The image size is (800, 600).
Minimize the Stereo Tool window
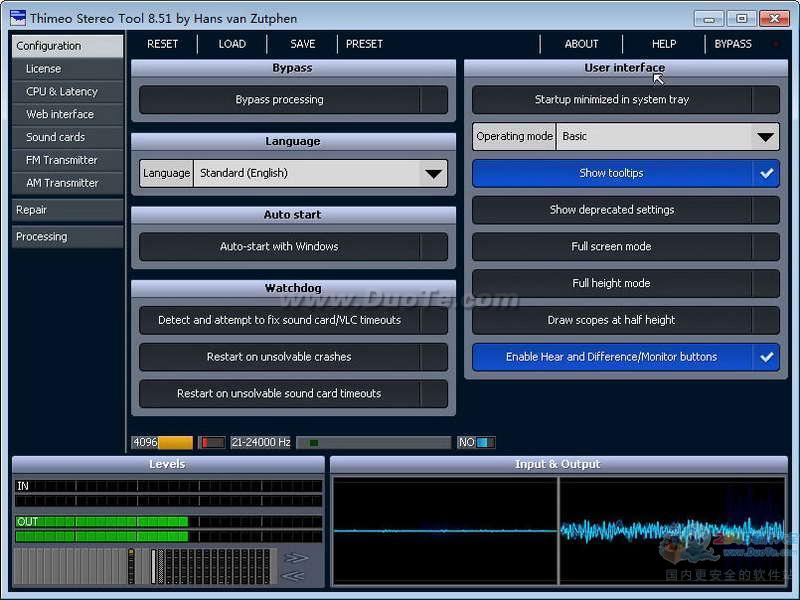click(x=709, y=19)
